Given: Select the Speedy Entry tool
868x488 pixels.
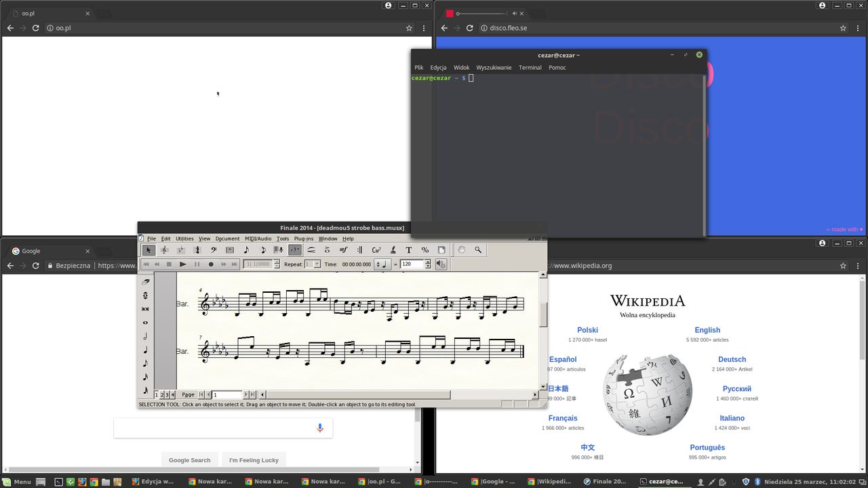Looking at the screenshot, I should (x=263, y=250).
